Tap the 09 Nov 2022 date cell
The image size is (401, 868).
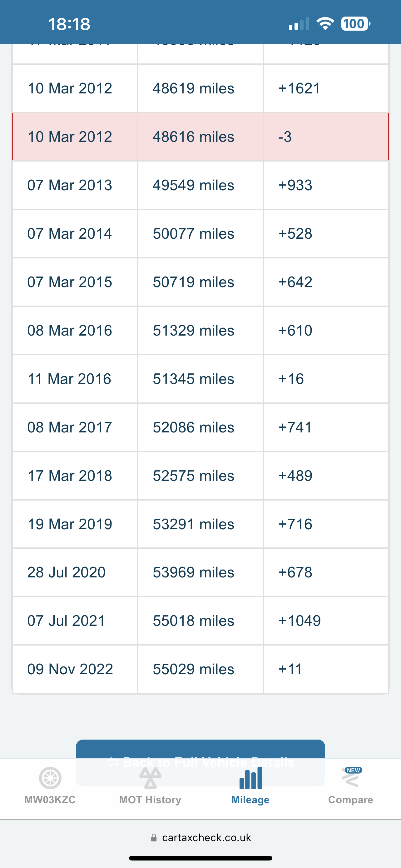click(70, 669)
